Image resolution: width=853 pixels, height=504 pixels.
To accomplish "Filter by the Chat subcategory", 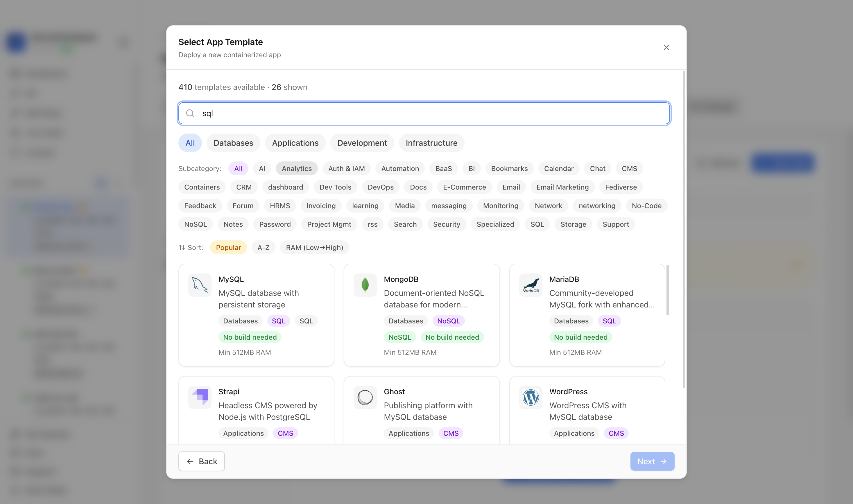I will pyautogui.click(x=597, y=168).
